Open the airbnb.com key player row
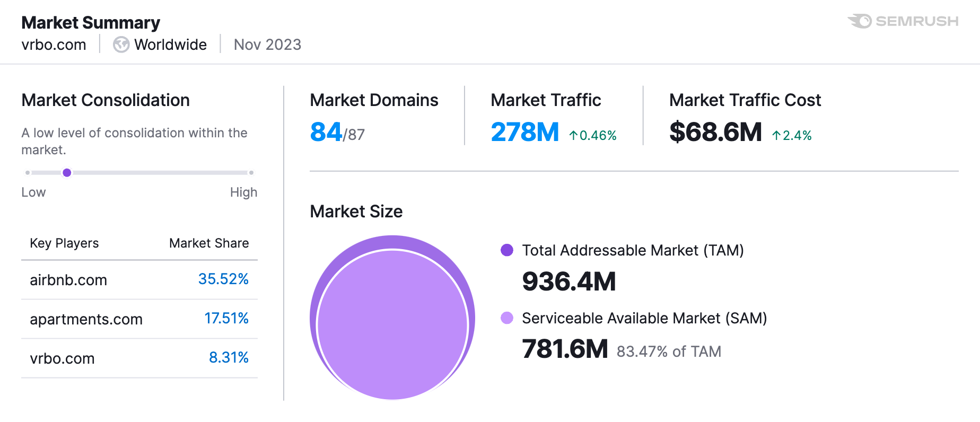 (x=68, y=280)
